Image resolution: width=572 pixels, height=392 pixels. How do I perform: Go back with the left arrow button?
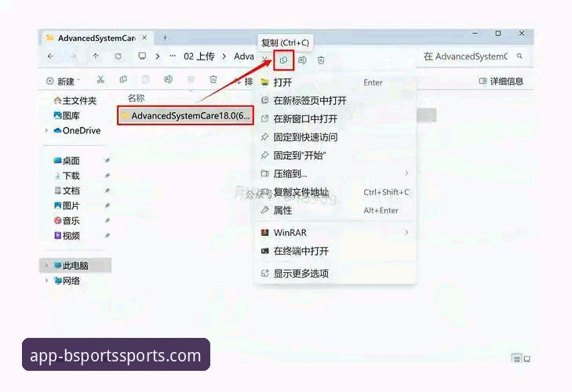[51, 56]
